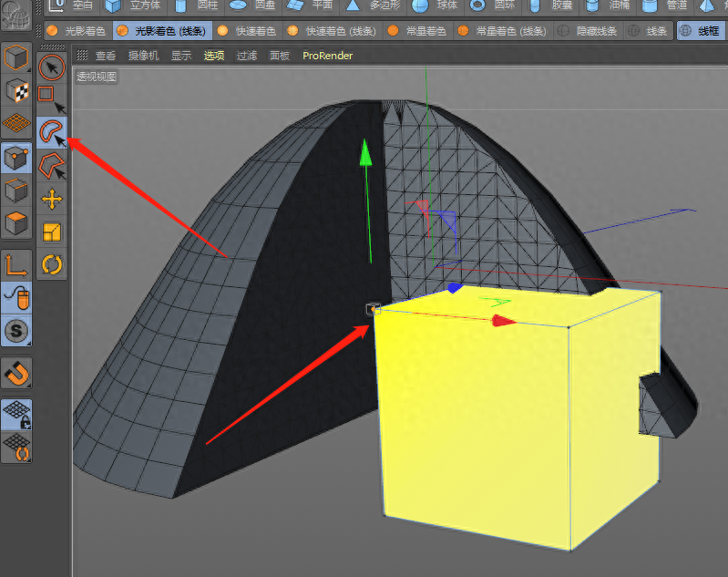
Task: Switch display to 线条
Action: tap(648, 31)
